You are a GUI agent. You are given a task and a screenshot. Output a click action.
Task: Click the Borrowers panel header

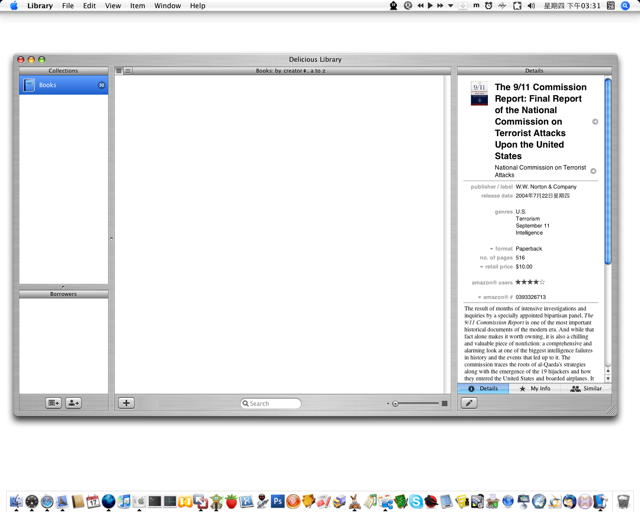coord(64,294)
